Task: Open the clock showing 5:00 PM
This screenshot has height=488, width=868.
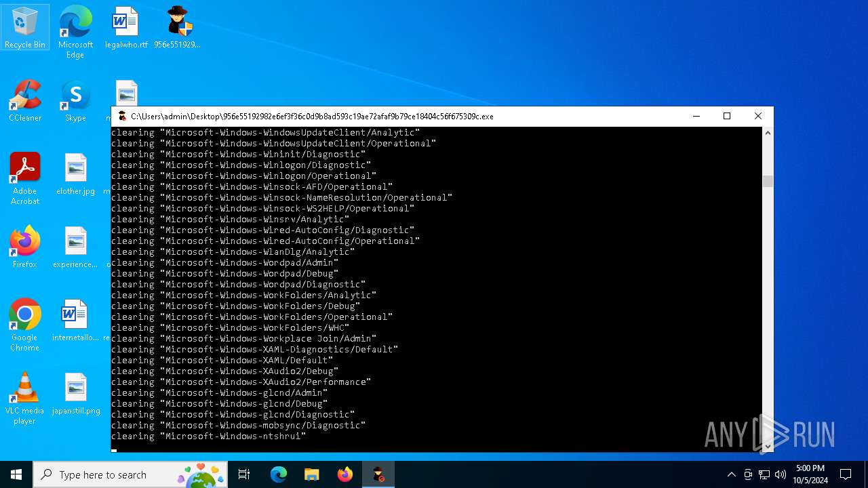Action: tap(810, 474)
